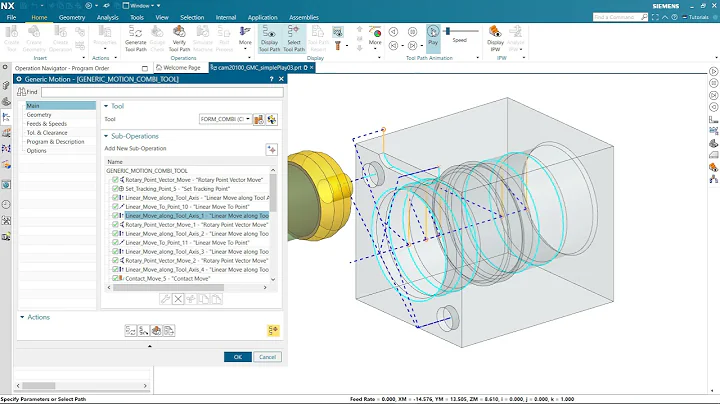
Task: Toggle Linear_Move_along_Tool_Axis_2 checkbox
Action: (115, 234)
